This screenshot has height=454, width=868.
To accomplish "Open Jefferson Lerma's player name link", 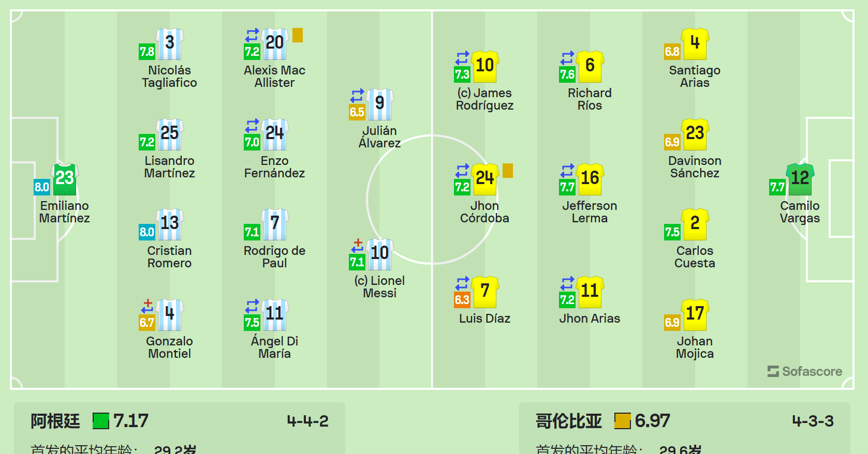I will (x=590, y=212).
